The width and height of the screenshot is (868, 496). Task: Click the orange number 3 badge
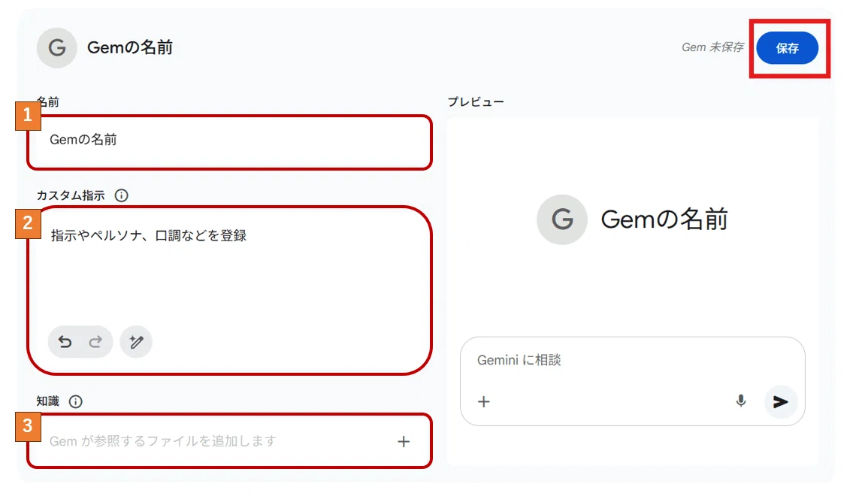[x=28, y=427]
